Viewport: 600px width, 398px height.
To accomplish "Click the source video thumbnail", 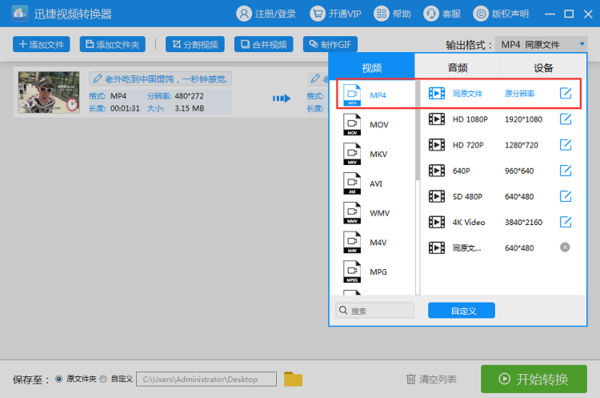I will pyautogui.click(x=49, y=92).
